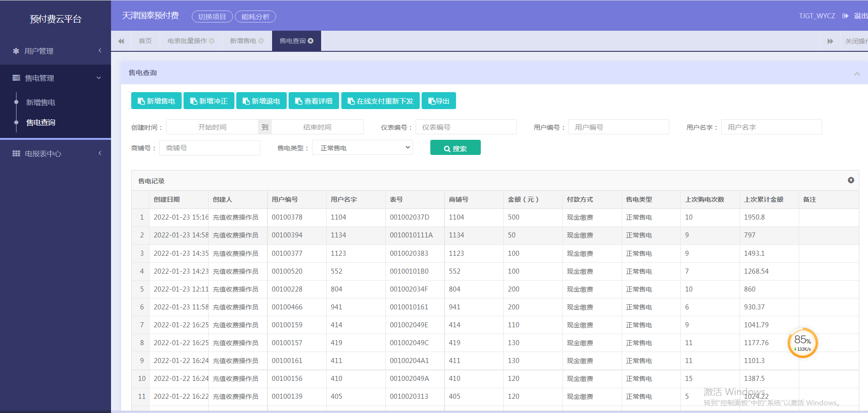The width and height of the screenshot is (868, 413).
Task: Click the tabs scroll-left double-arrow icon
Action: pos(121,41)
